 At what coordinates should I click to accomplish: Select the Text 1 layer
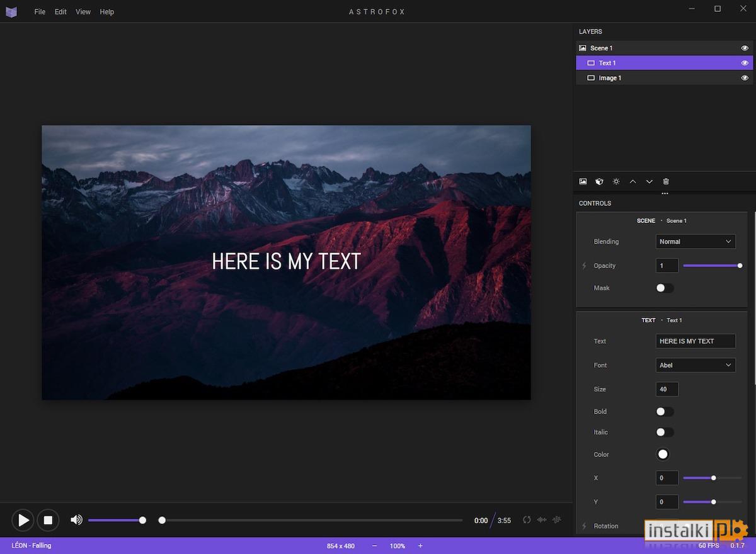[x=665, y=63]
